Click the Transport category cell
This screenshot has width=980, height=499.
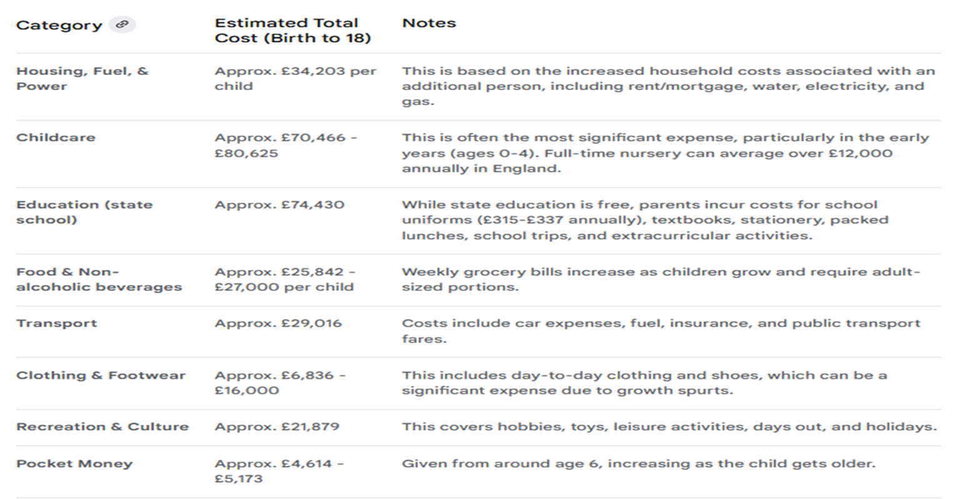coord(56,323)
